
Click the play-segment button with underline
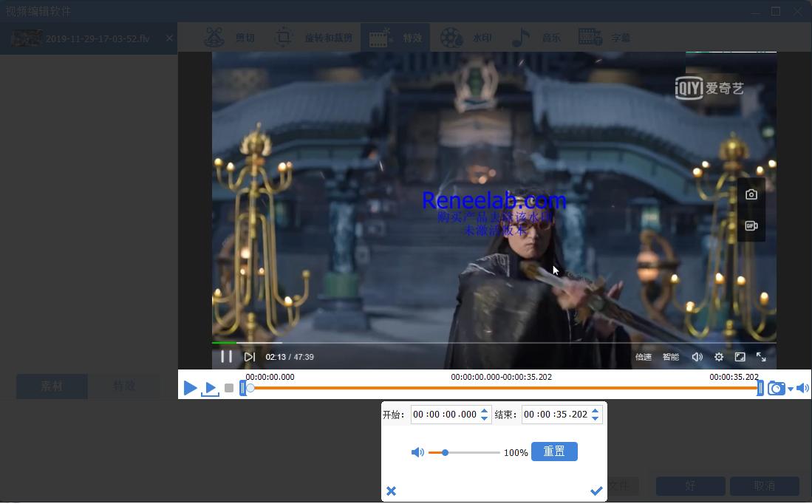click(x=210, y=389)
